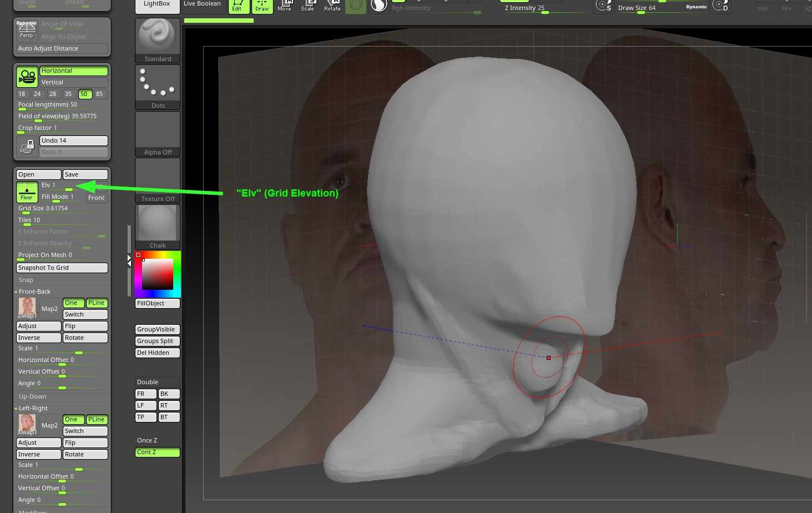Click Switch in the Front-Back section
Screen dimensions: 812x513
(85, 314)
